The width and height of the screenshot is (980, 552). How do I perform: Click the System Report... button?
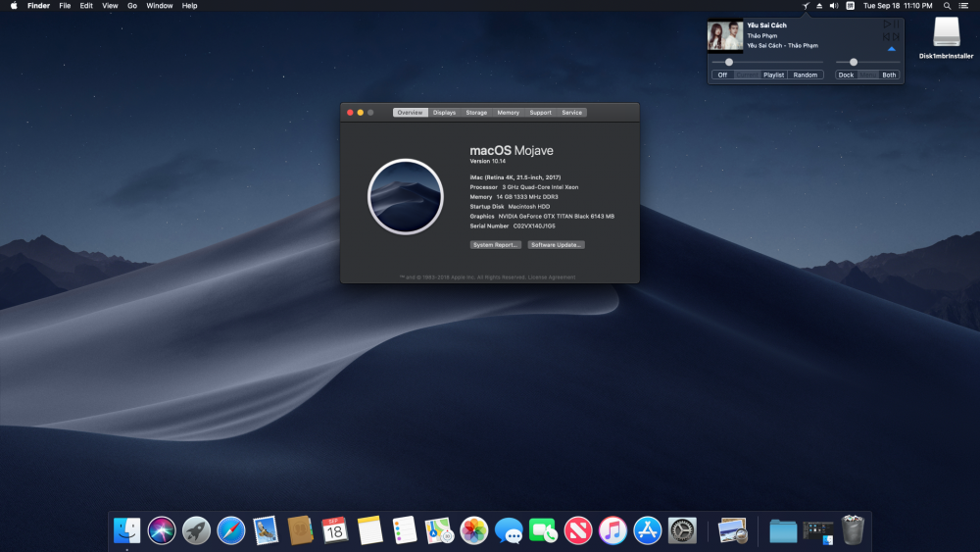[496, 245]
